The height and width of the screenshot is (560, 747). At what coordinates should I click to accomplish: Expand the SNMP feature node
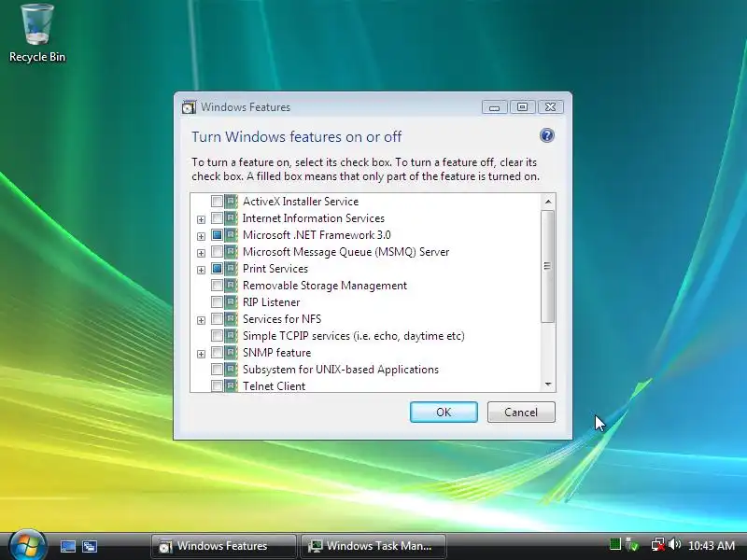point(201,354)
